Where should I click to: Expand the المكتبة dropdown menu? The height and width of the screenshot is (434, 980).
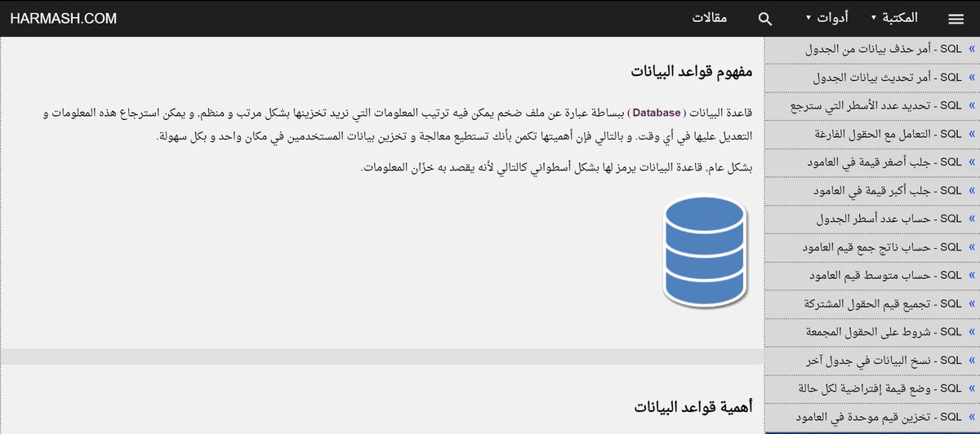[894, 18]
